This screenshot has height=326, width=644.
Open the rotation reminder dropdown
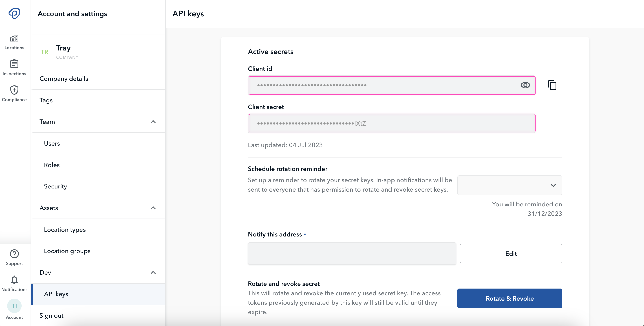click(x=509, y=185)
